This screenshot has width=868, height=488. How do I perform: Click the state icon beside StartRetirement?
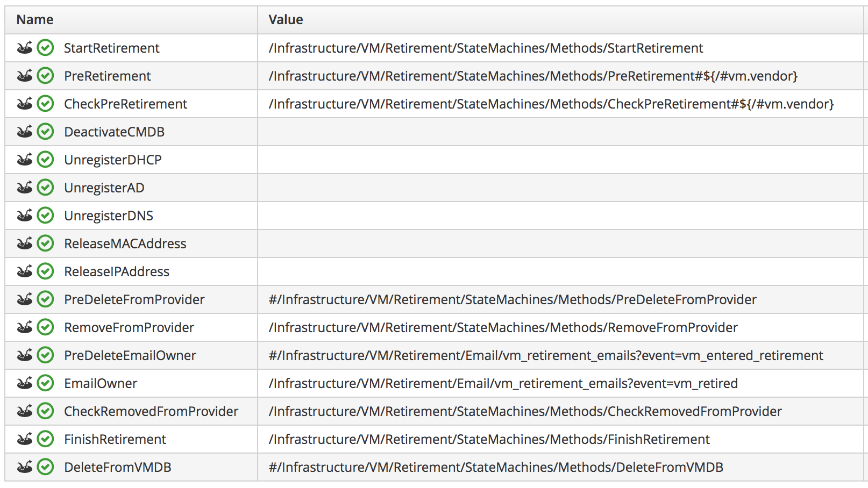click(x=25, y=48)
